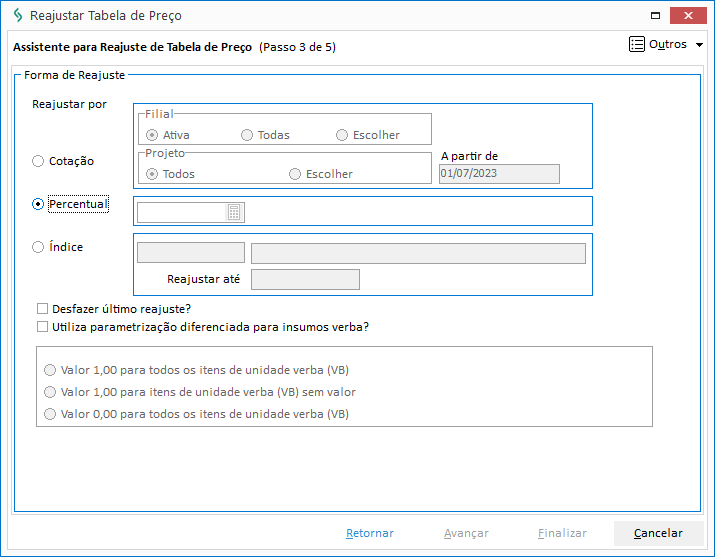Expand the Outros dropdown arrow

click(x=699, y=45)
